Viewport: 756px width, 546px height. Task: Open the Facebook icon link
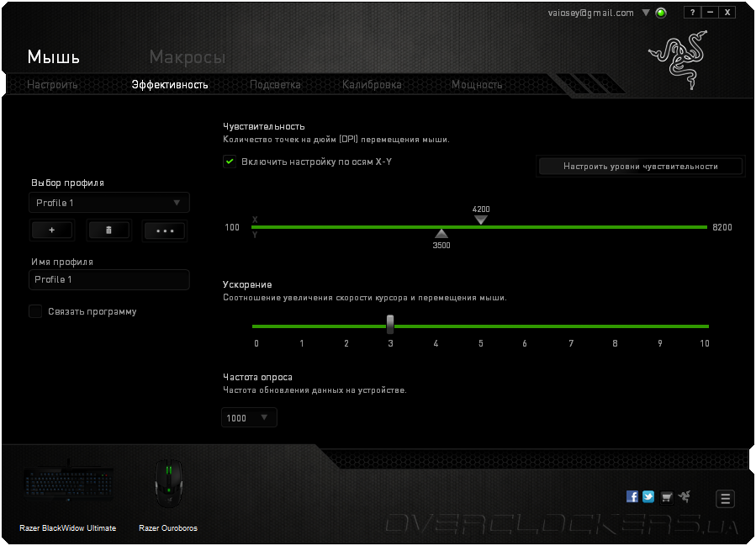pyautogui.click(x=632, y=496)
